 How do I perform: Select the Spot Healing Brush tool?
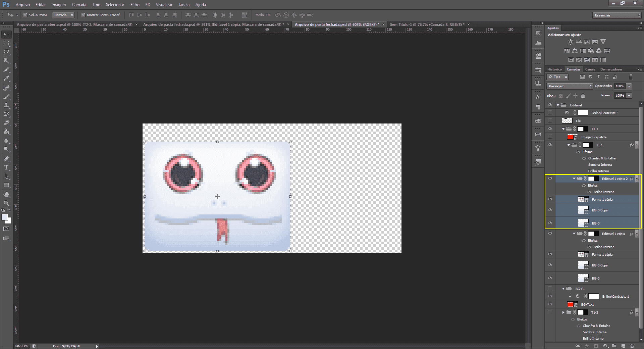(6, 88)
